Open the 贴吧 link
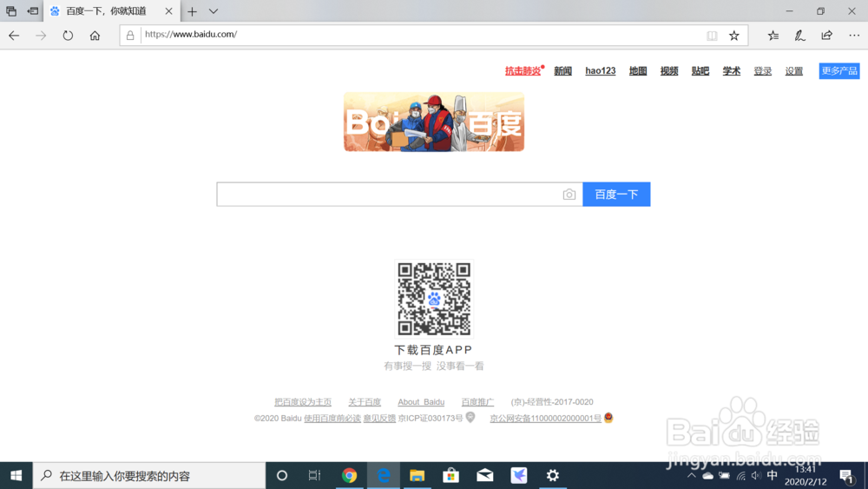Image resolution: width=868 pixels, height=489 pixels. pos(700,71)
